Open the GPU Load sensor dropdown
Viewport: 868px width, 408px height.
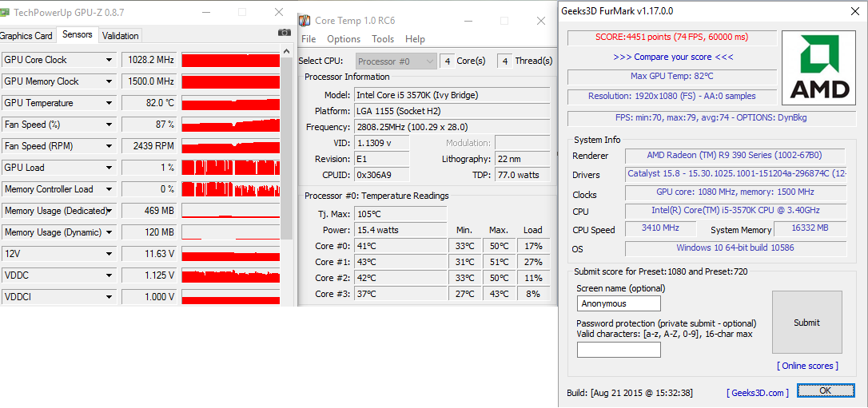(x=109, y=168)
